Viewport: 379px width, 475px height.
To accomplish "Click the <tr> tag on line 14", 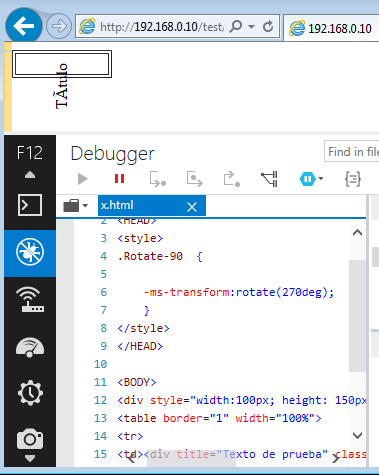I will click(130, 436).
